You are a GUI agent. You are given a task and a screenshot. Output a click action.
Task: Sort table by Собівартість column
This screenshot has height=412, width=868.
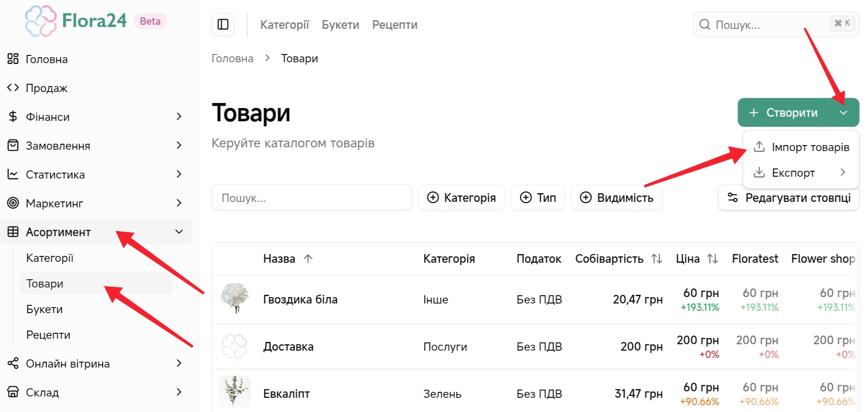coord(657,259)
